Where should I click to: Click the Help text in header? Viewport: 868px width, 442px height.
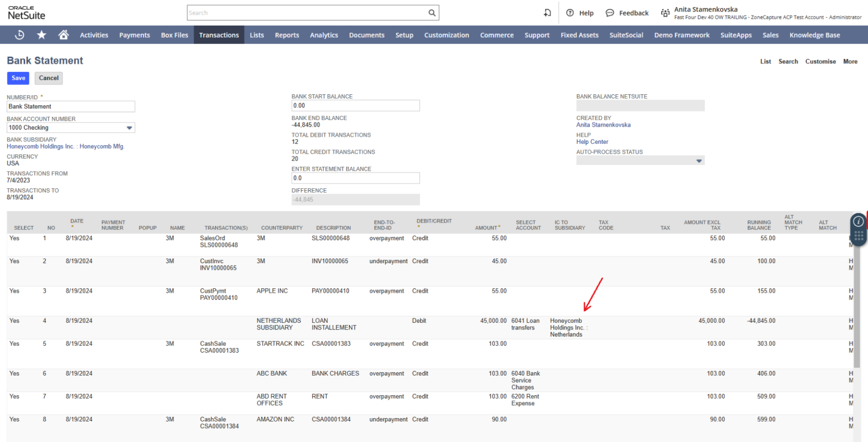point(586,13)
